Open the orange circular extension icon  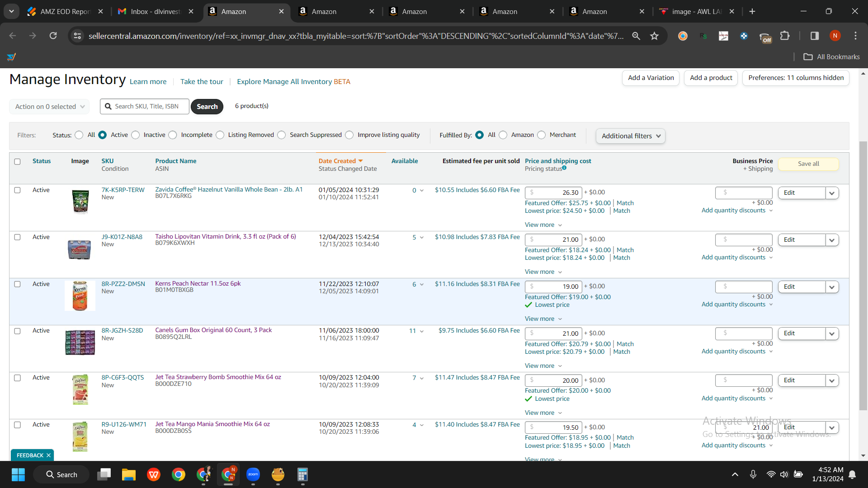[683, 36]
